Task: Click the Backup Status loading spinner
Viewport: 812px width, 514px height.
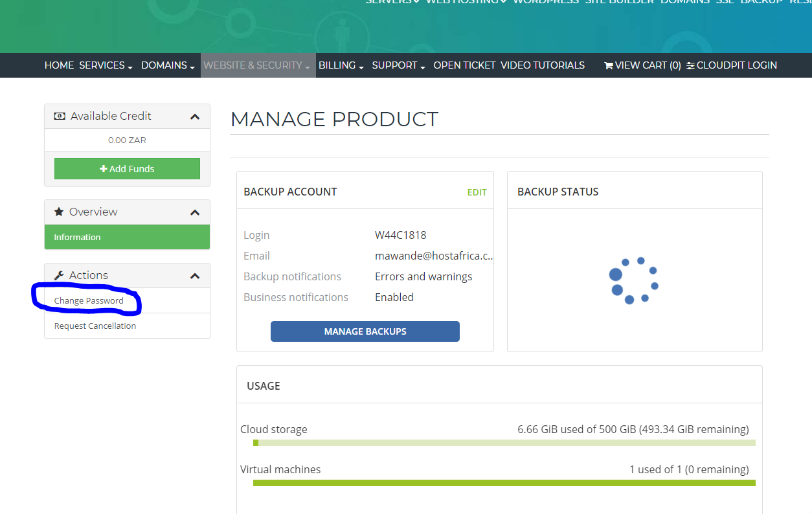Action: tap(633, 280)
